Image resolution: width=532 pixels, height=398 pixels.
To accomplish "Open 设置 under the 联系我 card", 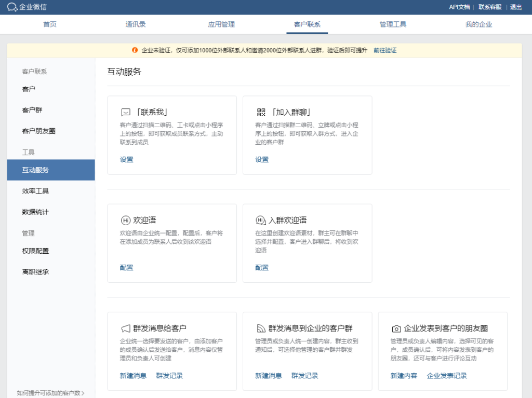I will [x=126, y=159].
